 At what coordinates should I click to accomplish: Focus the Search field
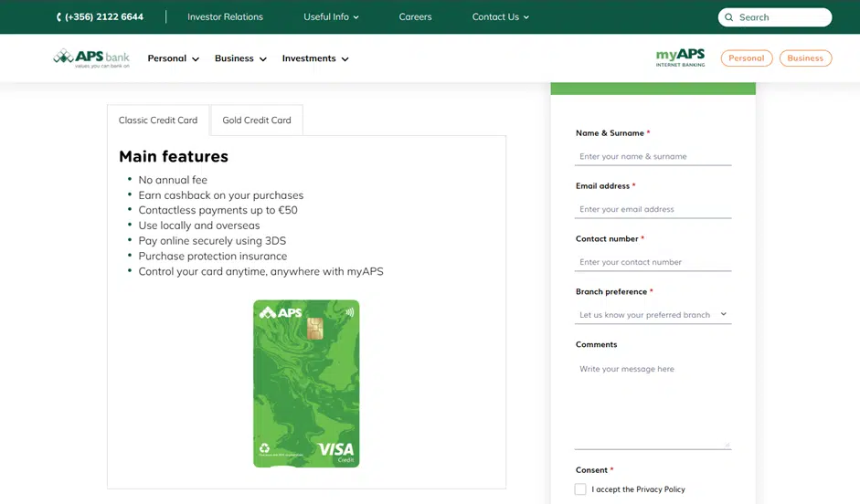point(775,17)
